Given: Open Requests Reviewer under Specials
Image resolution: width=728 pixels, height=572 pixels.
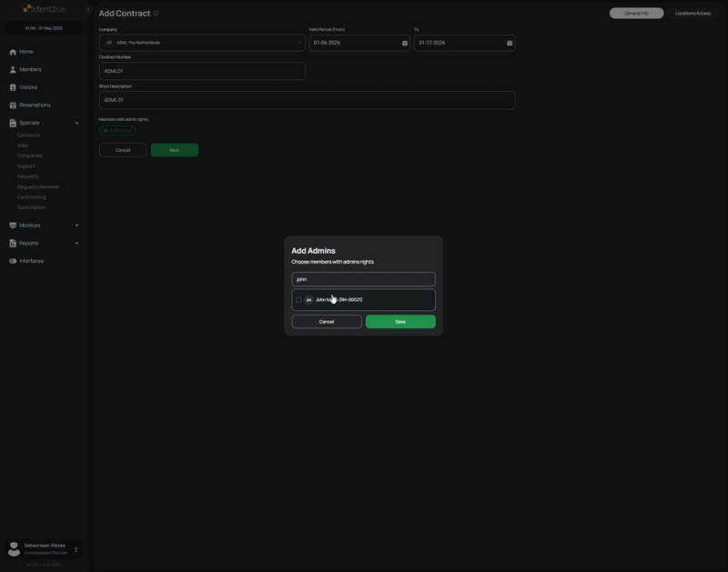Looking at the screenshot, I should [x=38, y=187].
